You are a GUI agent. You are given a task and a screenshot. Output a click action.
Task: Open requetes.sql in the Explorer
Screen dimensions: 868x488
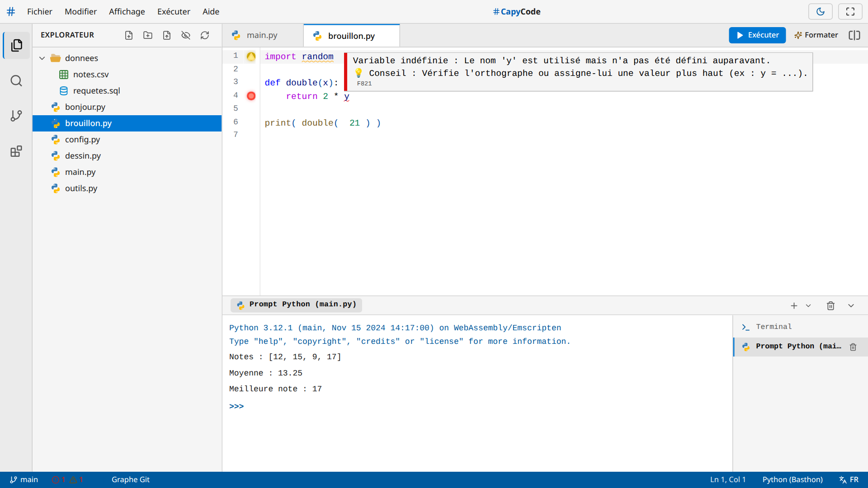(x=127, y=90)
